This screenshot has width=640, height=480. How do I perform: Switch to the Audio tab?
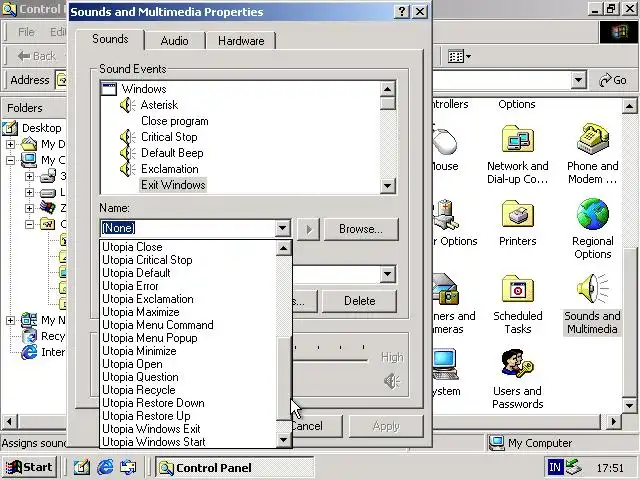(x=175, y=41)
